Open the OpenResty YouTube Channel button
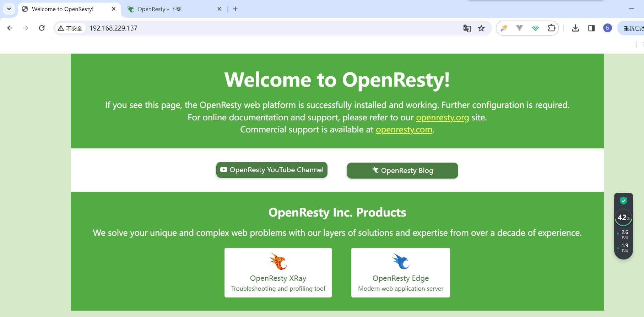The height and width of the screenshot is (317, 644). 272,170
